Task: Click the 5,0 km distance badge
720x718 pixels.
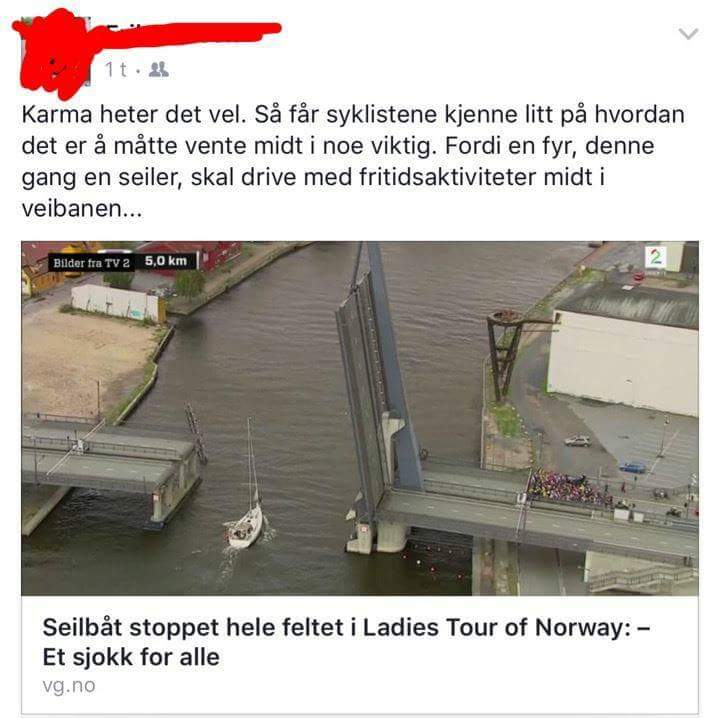Action: coord(166,261)
